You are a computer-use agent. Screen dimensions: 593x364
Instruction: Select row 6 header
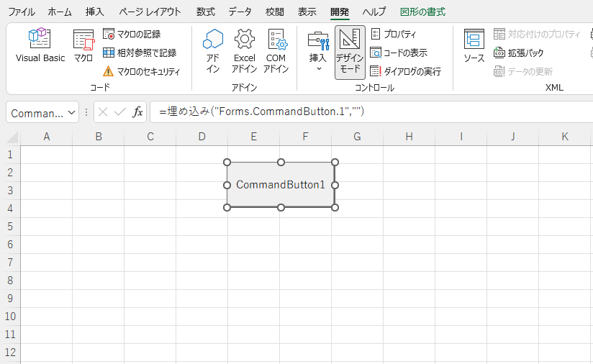(10, 245)
